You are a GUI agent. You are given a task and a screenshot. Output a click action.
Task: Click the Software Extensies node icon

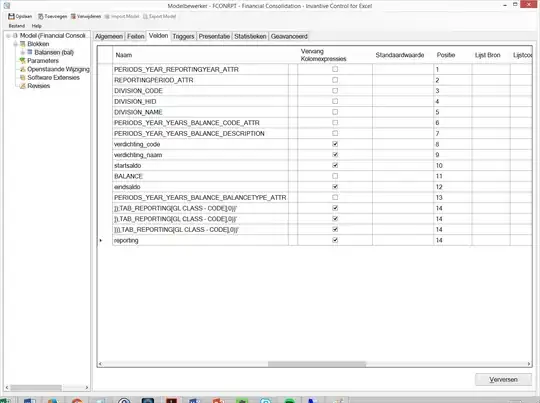pyautogui.click(x=23, y=78)
